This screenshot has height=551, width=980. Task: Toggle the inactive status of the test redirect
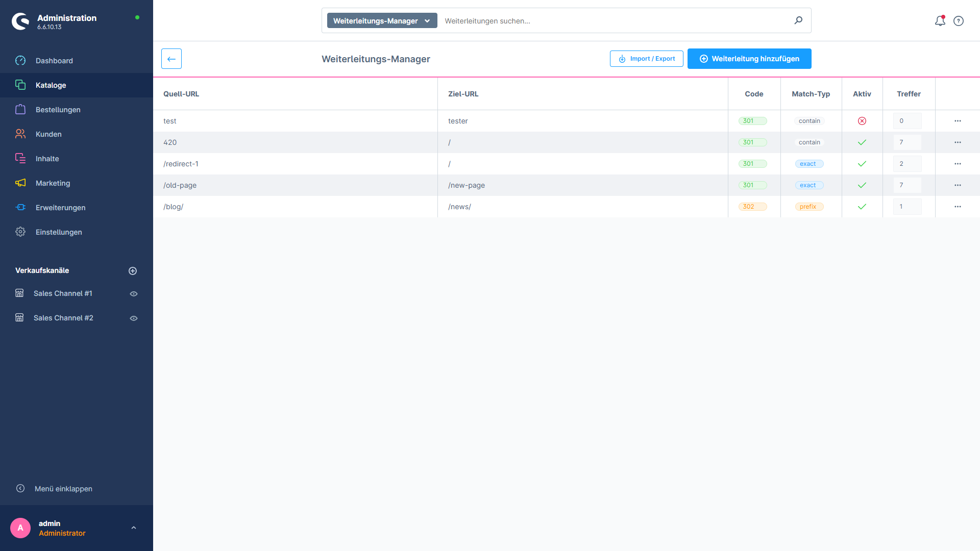(x=862, y=121)
